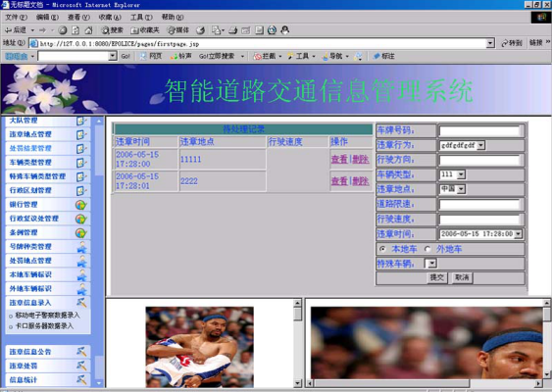Open the 违章地点 dropdown showing 中国
552x392 pixels.
(452, 189)
